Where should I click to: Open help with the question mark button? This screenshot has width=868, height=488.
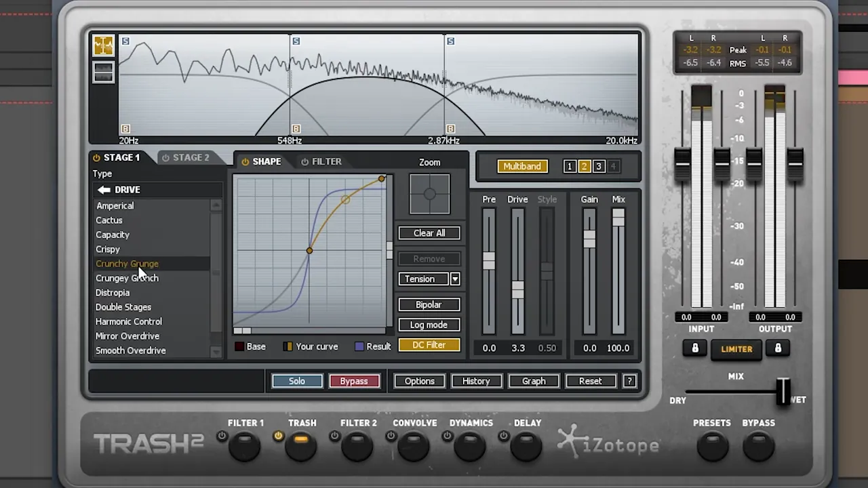(629, 381)
